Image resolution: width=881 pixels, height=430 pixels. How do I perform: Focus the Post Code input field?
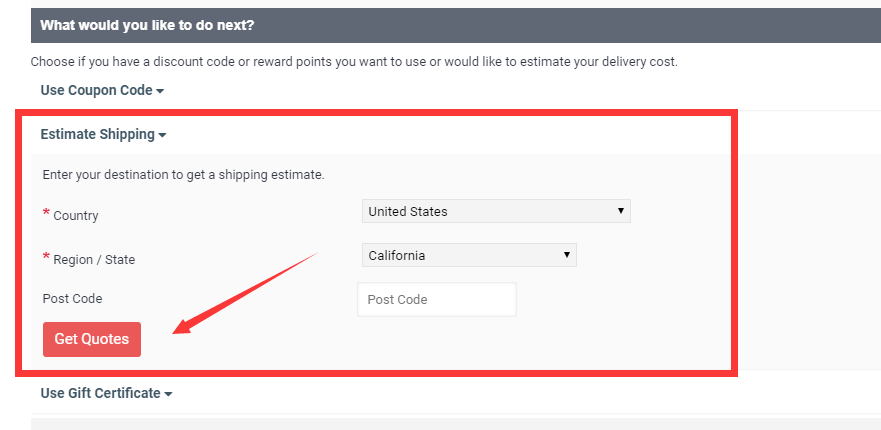click(x=436, y=299)
